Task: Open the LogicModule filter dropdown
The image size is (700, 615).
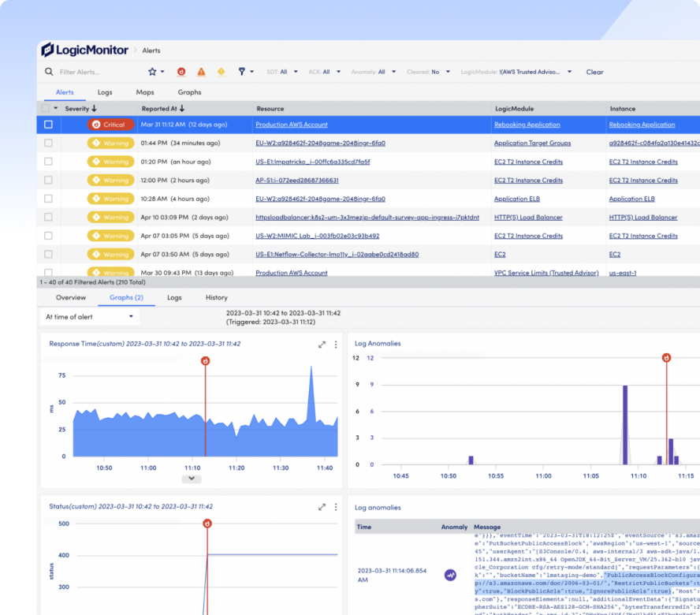Action: click(x=516, y=72)
